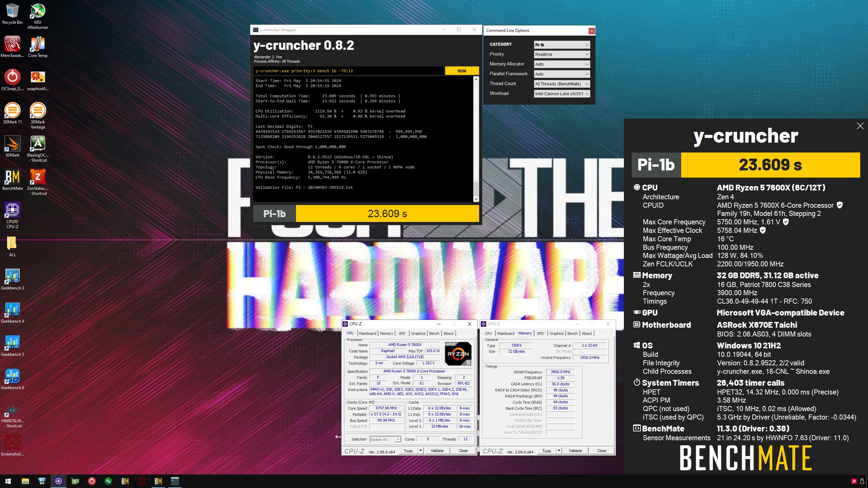
Task: Expand the Tools arrow in left CPU-Z window
Action: click(420, 451)
